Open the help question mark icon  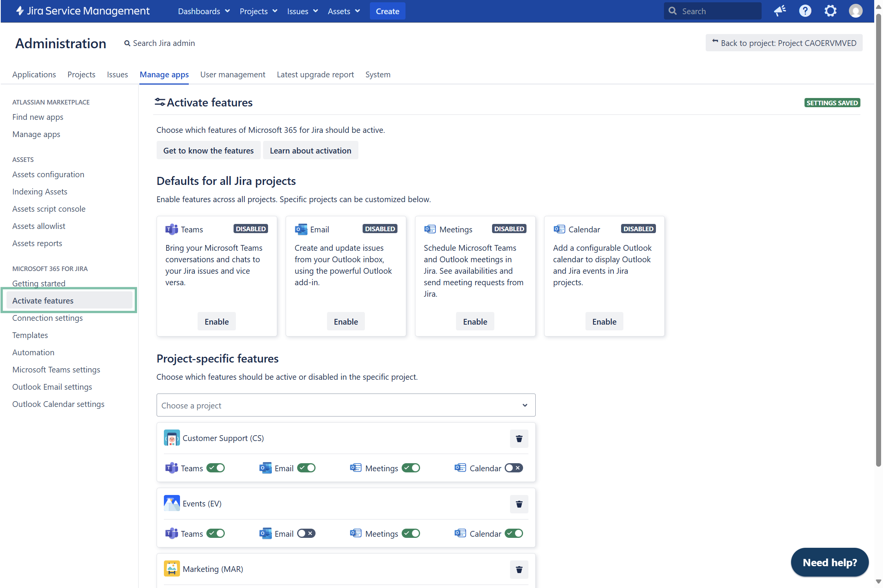point(805,11)
